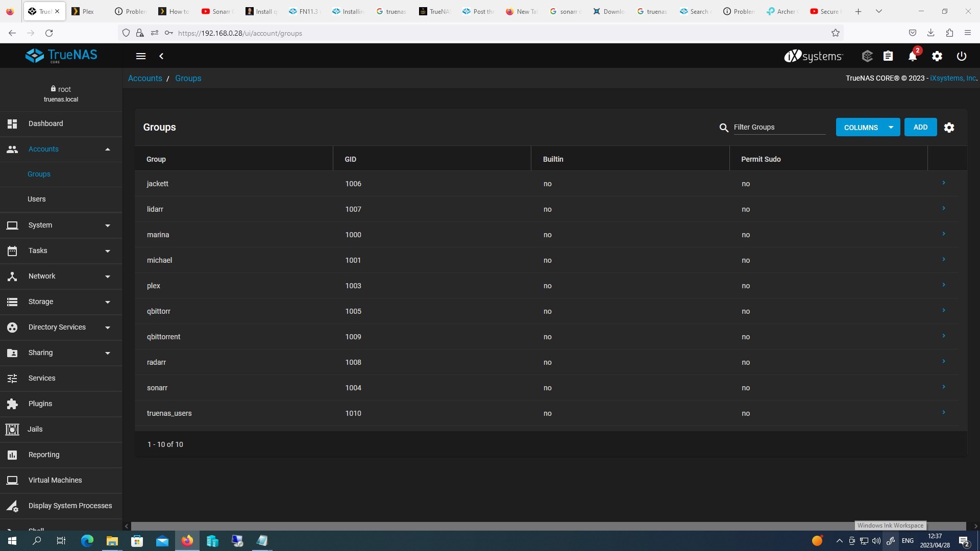Viewport: 980px width, 551px height.
Task: Open File Explorer from the taskbar
Action: 112,541
